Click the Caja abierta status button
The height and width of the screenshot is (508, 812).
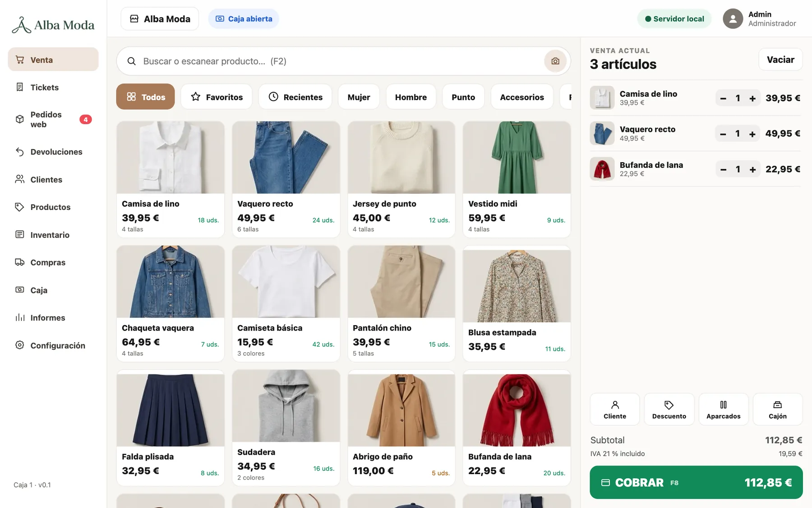[244, 19]
